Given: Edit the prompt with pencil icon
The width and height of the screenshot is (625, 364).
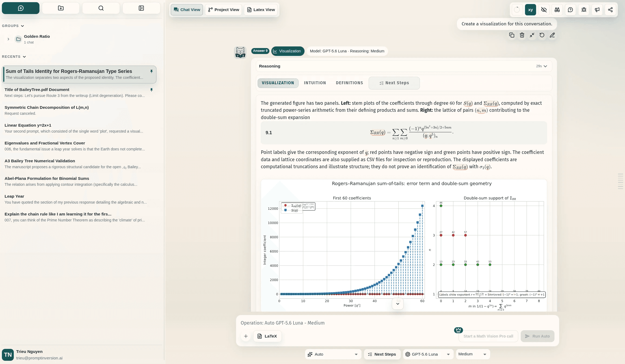Looking at the screenshot, I should click(552, 35).
